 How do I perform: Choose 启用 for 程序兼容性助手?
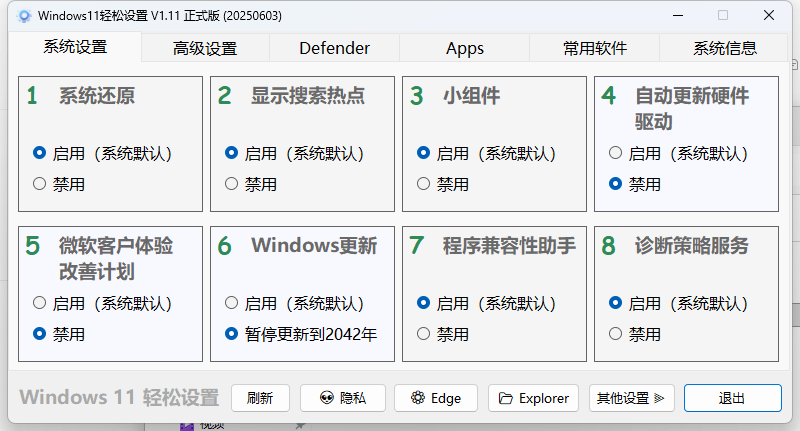486,303
